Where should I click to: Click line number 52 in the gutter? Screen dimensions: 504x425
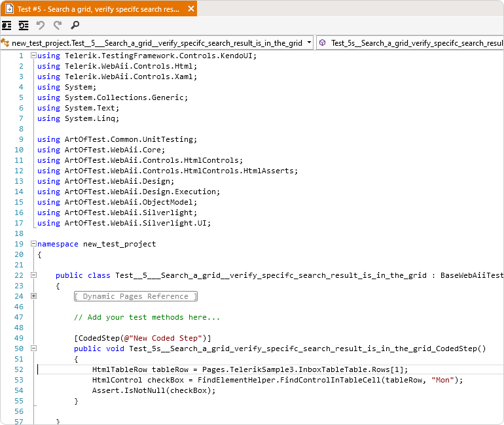click(18, 369)
